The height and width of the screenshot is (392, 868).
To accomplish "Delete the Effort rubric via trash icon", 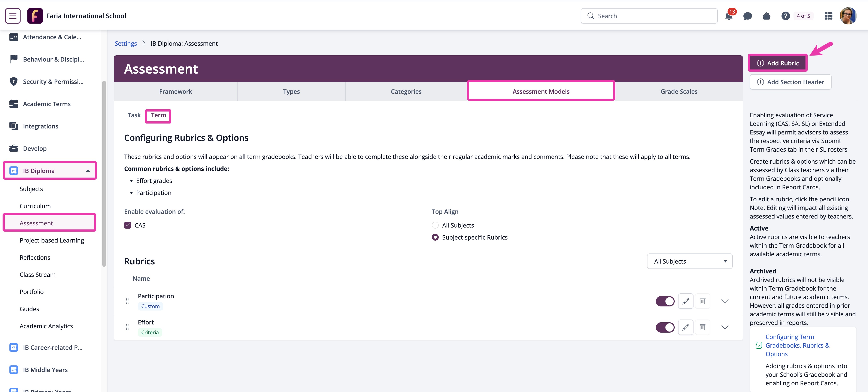I will click(703, 327).
